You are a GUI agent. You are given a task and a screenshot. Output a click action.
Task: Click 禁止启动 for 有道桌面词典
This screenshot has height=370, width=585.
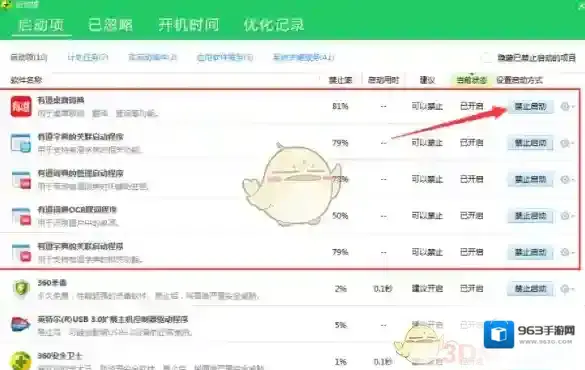coord(530,107)
